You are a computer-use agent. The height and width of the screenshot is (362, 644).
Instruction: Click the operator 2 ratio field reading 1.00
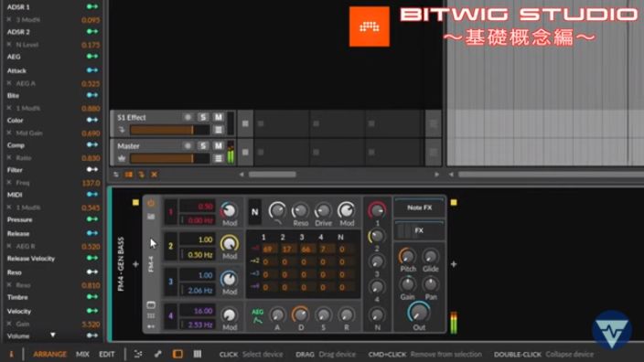tap(198, 240)
